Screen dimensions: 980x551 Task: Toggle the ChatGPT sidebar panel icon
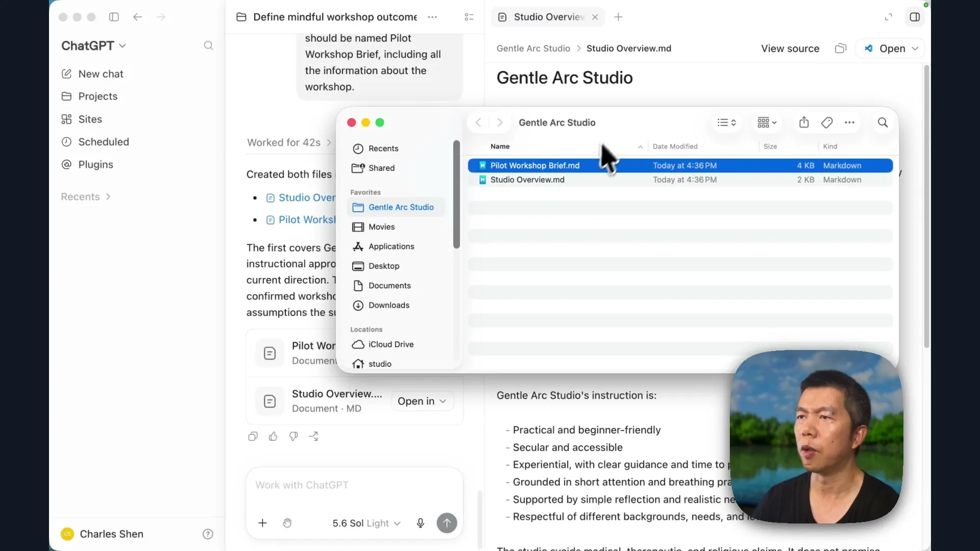[x=114, y=17]
